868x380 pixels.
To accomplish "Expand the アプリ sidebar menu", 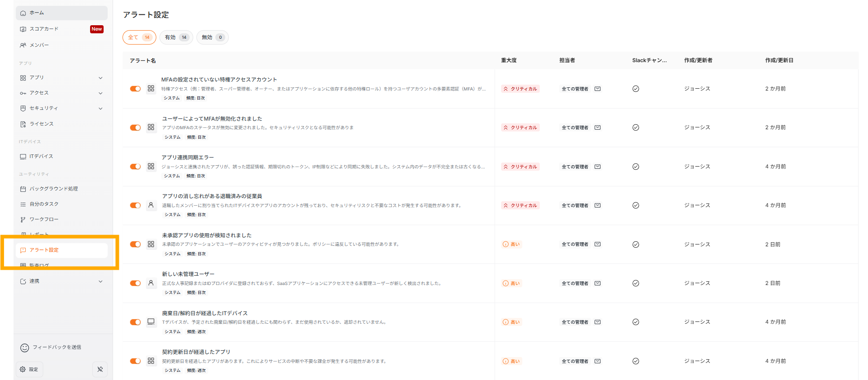I will [x=100, y=78].
